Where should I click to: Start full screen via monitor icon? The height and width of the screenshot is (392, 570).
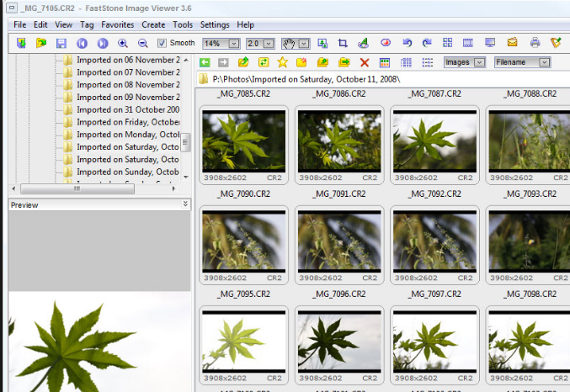(490, 43)
